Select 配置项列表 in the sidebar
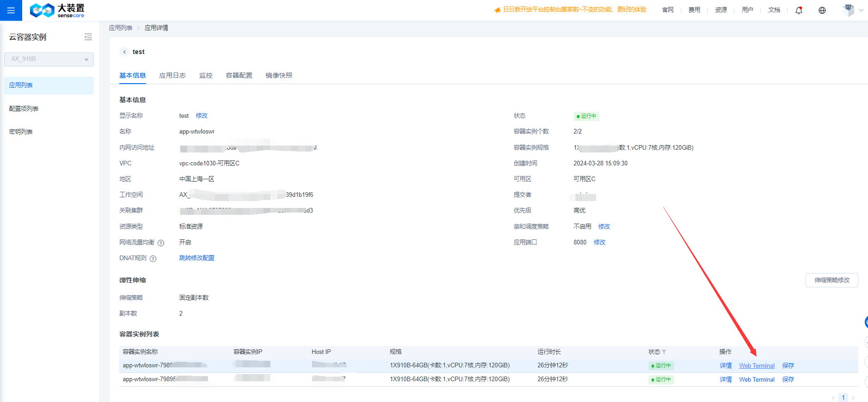This screenshot has width=868, height=402. (24, 109)
